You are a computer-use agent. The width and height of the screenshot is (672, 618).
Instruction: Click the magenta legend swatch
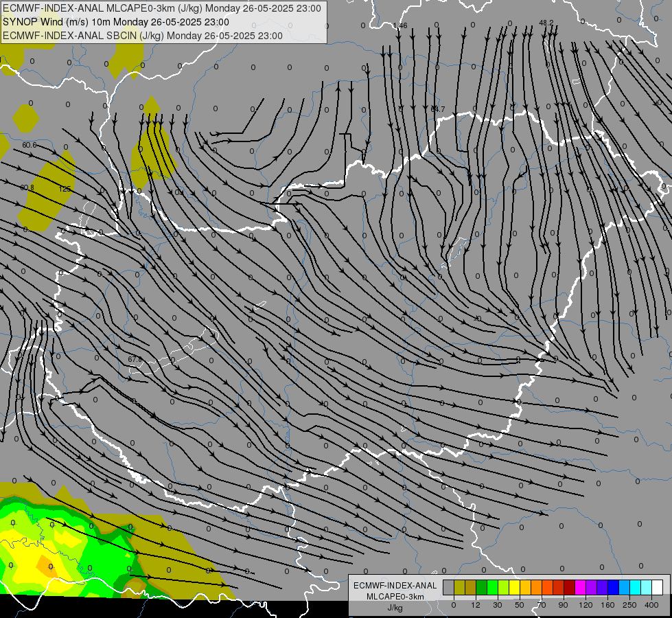[x=581, y=587]
